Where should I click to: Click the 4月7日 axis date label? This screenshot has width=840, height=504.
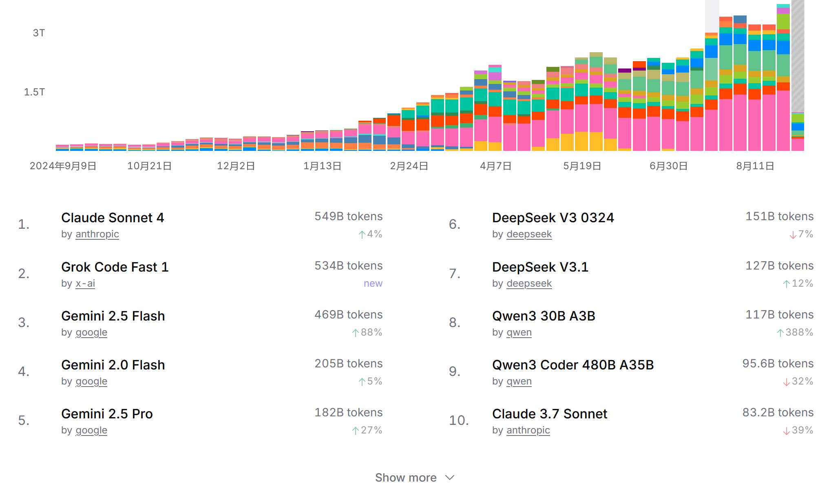click(495, 166)
